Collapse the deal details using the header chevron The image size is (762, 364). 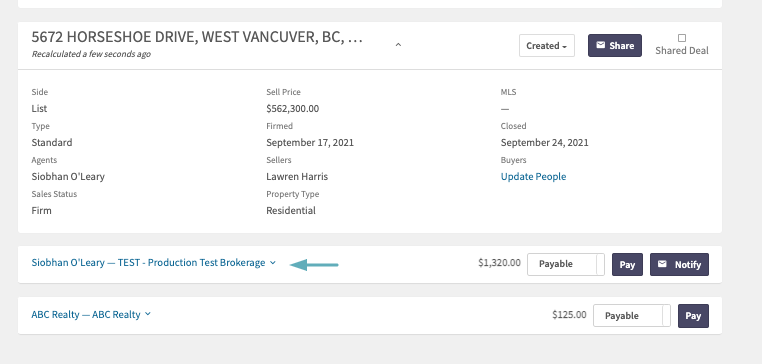coord(398,45)
